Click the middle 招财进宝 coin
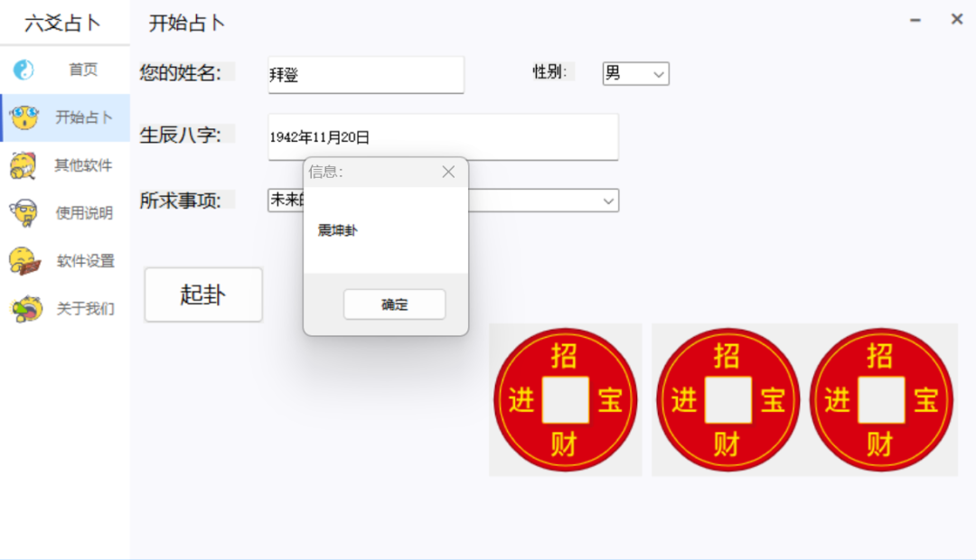The height and width of the screenshot is (560, 976). pyautogui.click(x=727, y=399)
